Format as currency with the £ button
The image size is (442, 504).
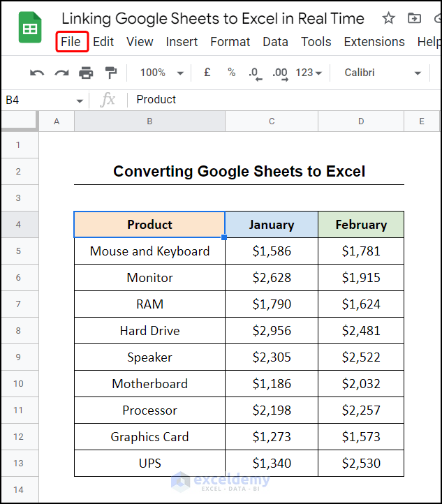(207, 73)
